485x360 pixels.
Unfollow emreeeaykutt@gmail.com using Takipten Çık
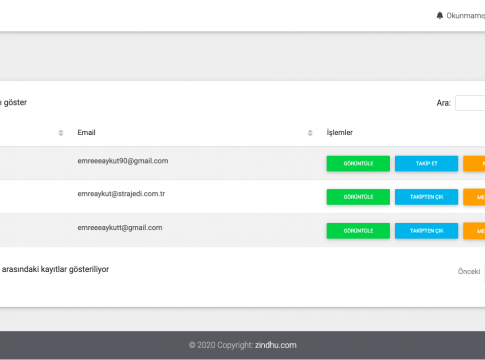click(426, 231)
